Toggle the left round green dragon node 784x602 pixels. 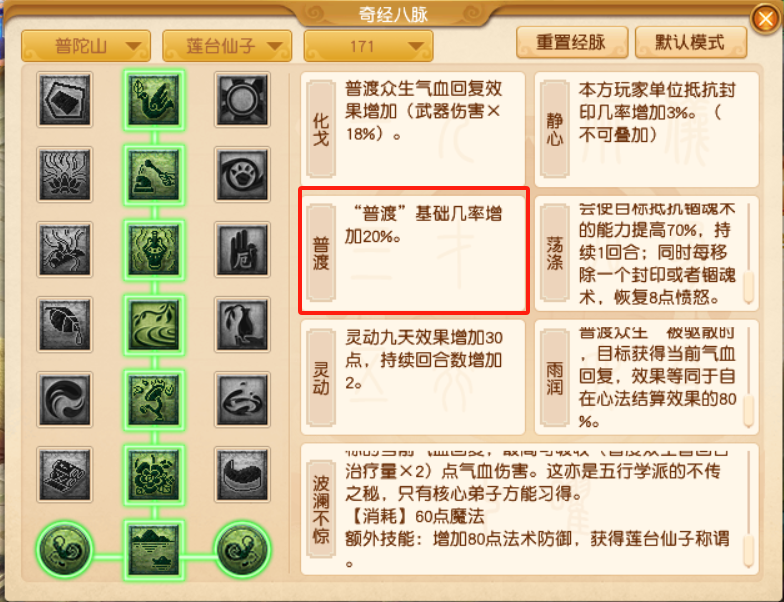[64, 550]
